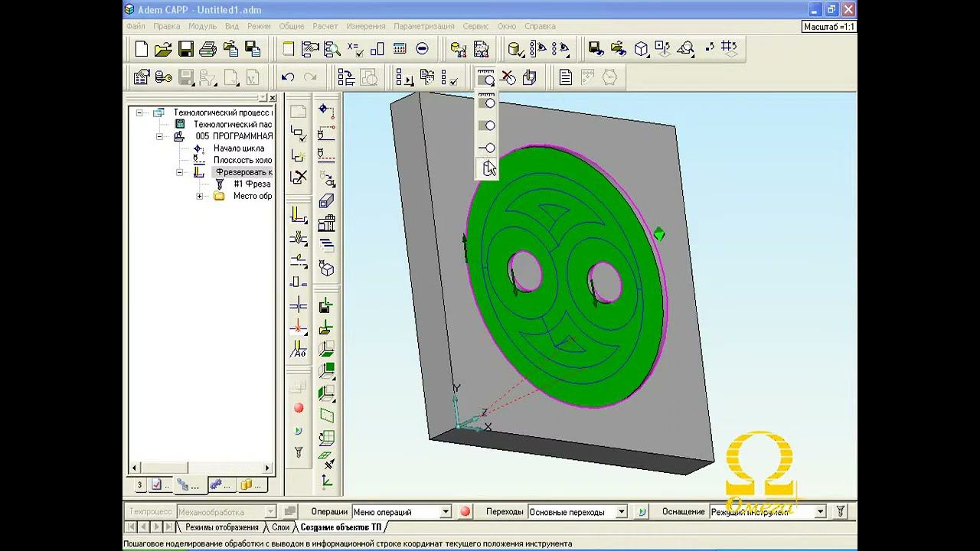Click the magnifier search icon in toolbar
This screenshot has width=980, height=551.
pos(332,49)
